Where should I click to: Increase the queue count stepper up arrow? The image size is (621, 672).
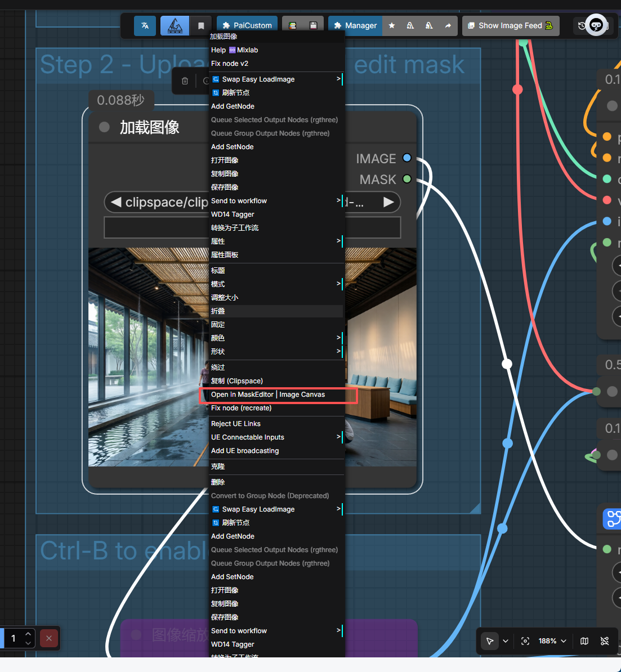28,634
